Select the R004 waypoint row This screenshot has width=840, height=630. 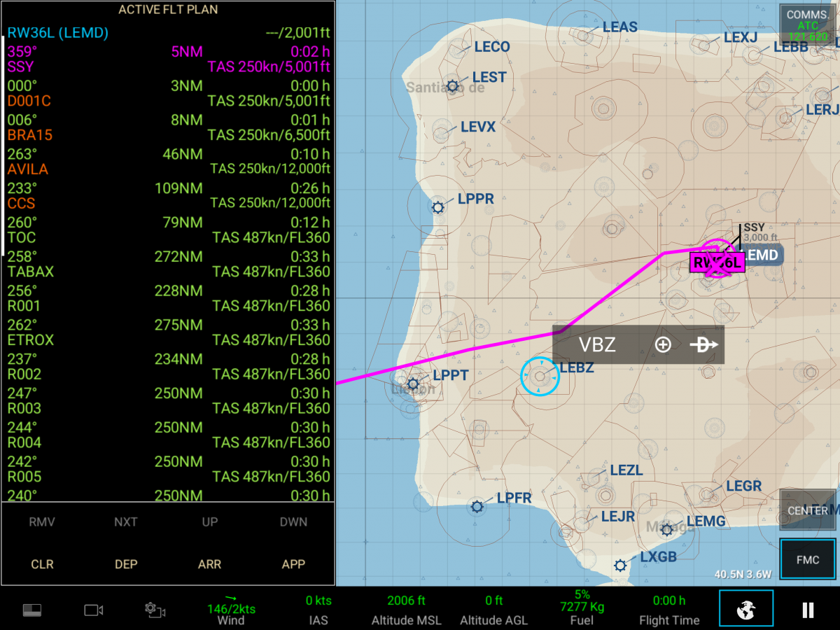(x=168, y=436)
